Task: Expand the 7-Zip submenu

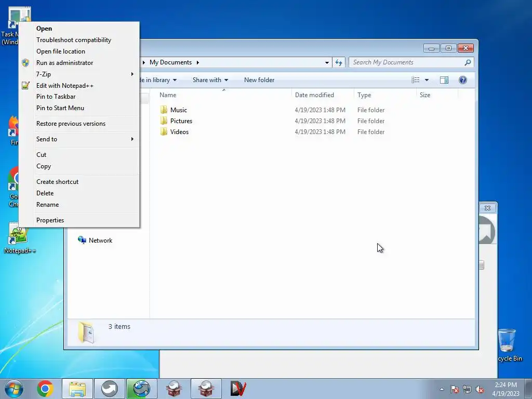Action: (x=79, y=74)
